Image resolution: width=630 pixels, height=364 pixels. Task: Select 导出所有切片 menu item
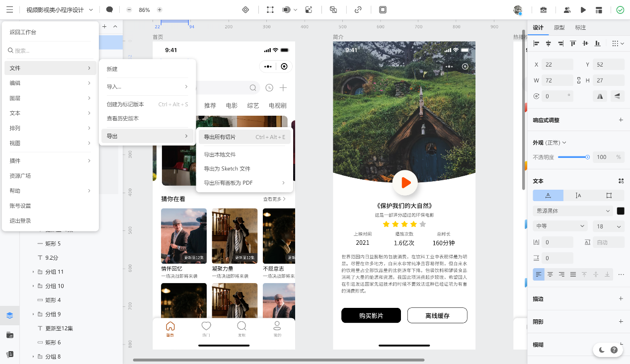(x=244, y=137)
